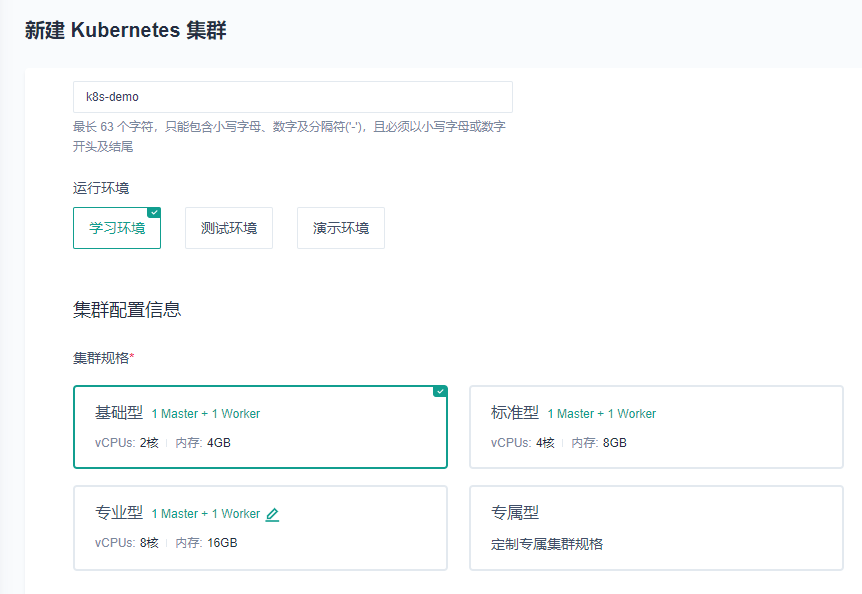This screenshot has height=594, width=862.
Task: Click the checkmark badge on 学习环境
Action: [x=154, y=213]
